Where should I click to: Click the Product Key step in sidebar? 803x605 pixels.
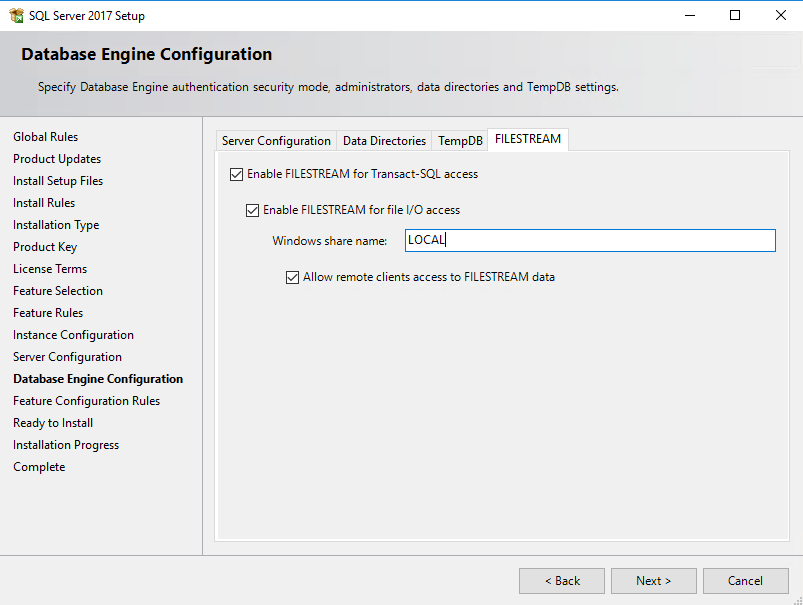[x=45, y=247]
